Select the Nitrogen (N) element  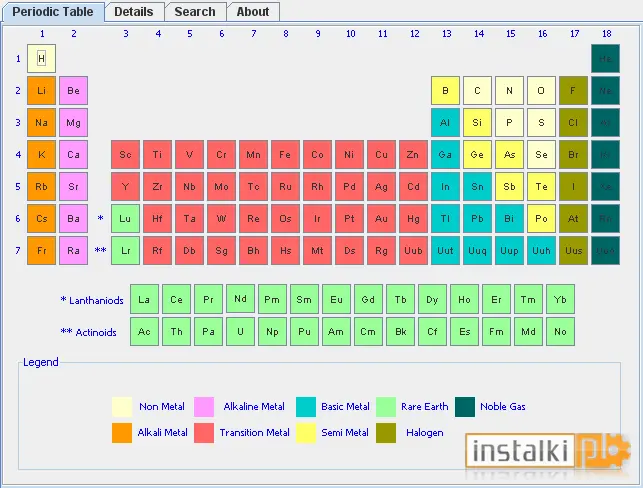click(x=509, y=91)
